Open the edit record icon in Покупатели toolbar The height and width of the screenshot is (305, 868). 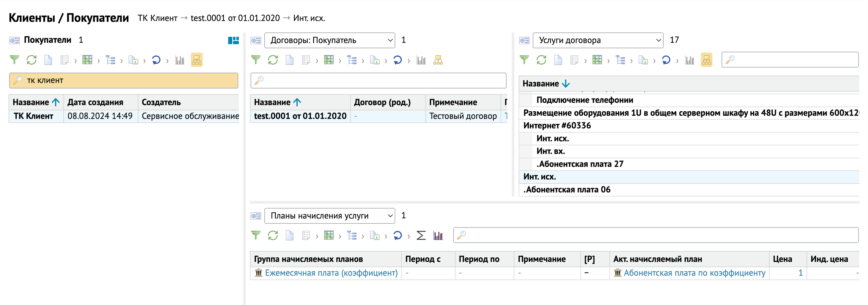point(64,60)
